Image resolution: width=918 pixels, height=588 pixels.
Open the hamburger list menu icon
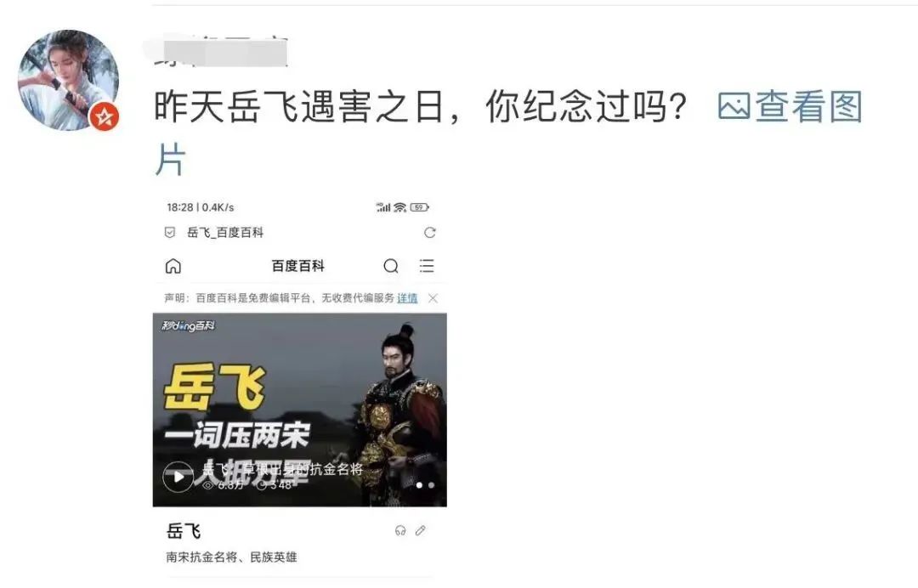tap(427, 266)
